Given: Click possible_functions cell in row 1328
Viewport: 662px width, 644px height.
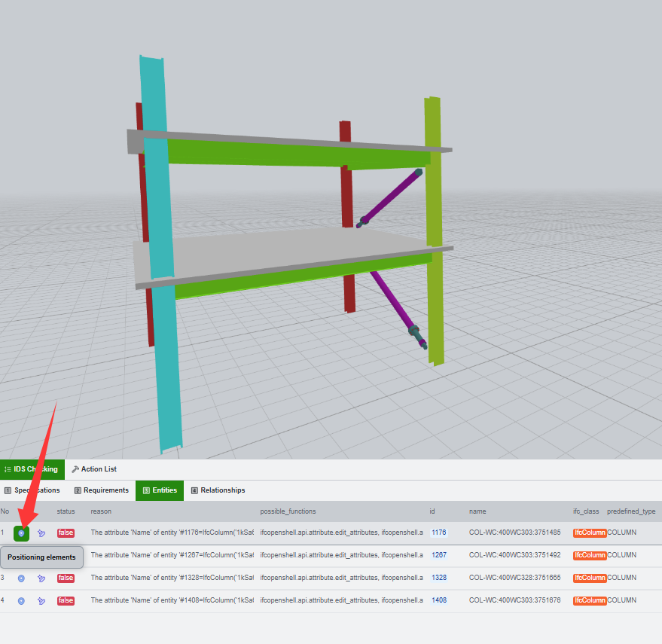Looking at the screenshot, I should (342, 578).
